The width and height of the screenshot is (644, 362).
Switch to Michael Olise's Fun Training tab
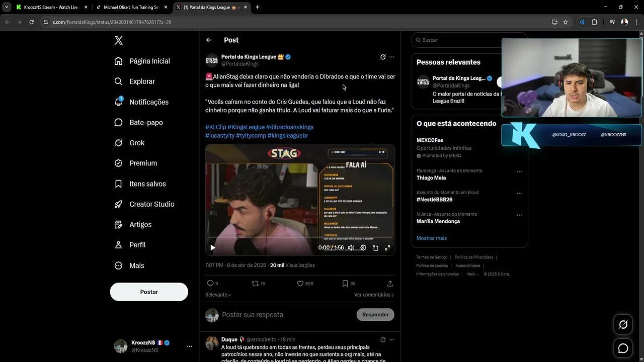(x=132, y=8)
